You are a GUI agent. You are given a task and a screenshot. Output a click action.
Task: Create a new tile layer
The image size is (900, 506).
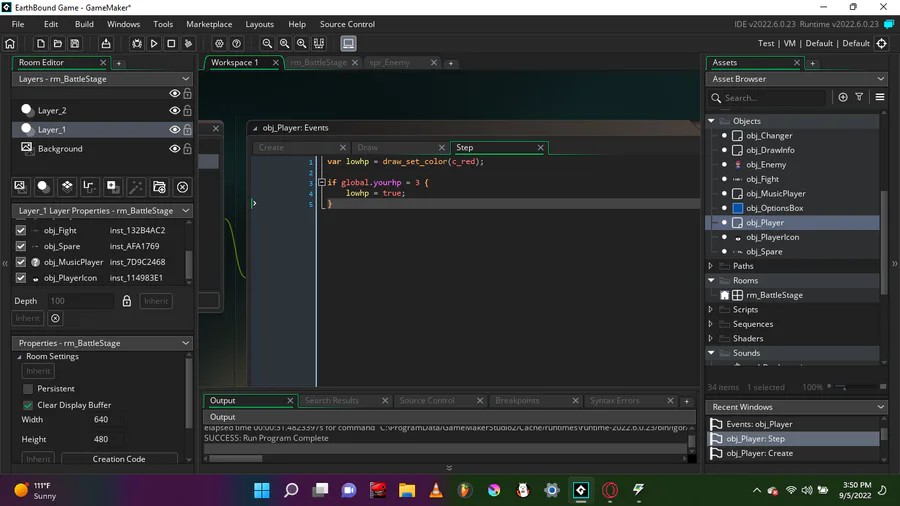tap(67, 186)
